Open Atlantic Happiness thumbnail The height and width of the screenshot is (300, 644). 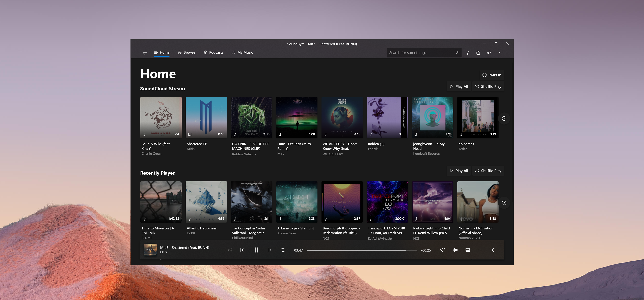point(206,202)
